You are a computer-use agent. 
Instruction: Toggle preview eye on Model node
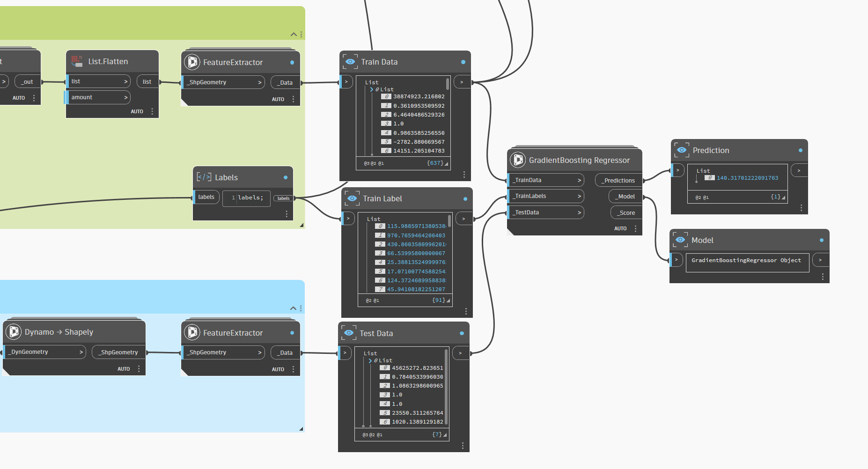pos(680,240)
